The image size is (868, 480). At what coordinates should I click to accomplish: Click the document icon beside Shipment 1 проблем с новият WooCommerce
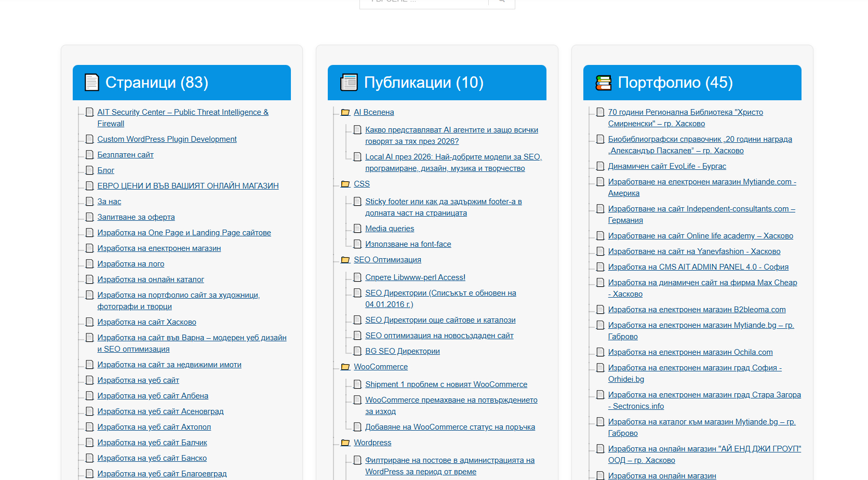point(357,384)
